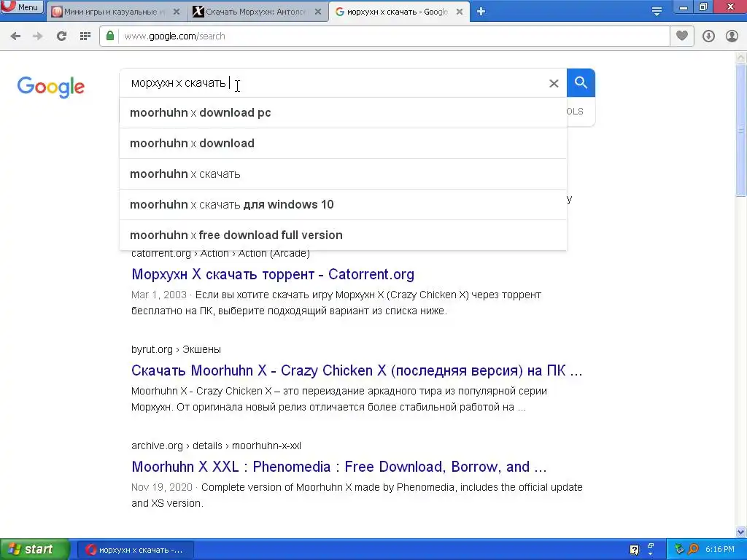The image size is (747, 560).
Task: Choose suggestion moorhuhn x download pc
Action: [x=343, y=113]
